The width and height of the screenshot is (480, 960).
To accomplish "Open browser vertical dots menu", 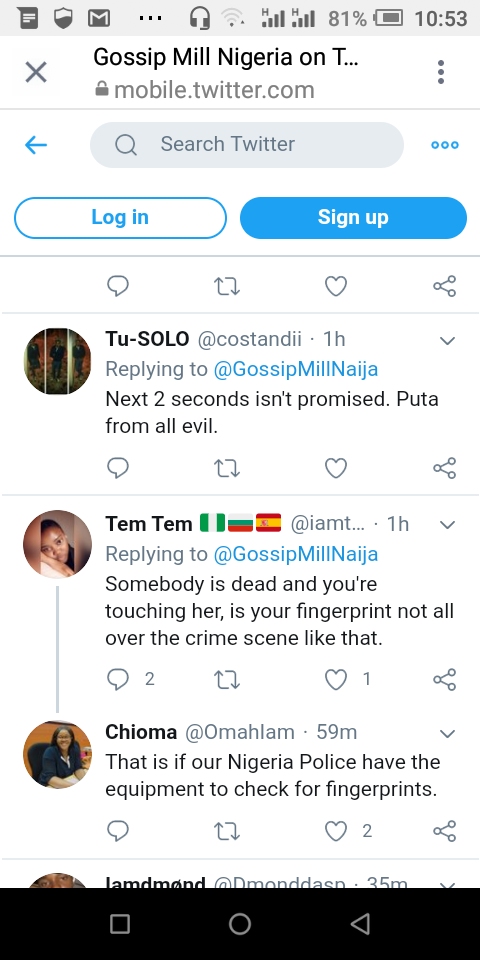I will pyautogui.click(x=441, y=72).
